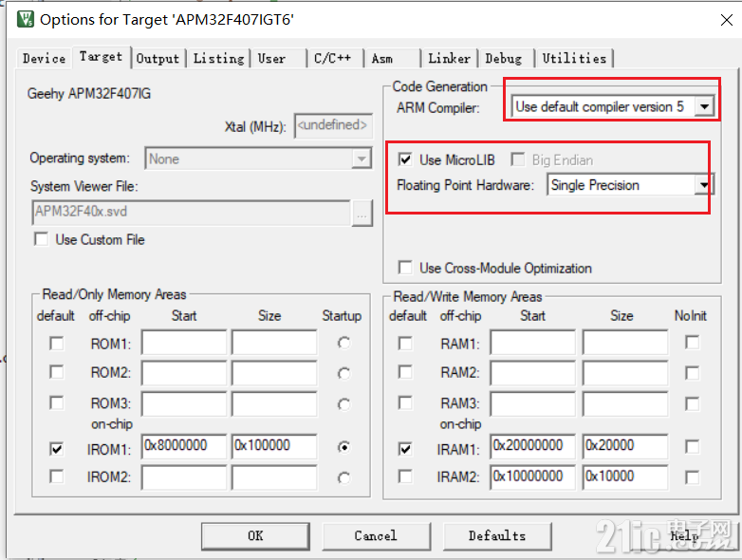
Task: Click the ROM2 Start field
Action: [x=184, y=373]
